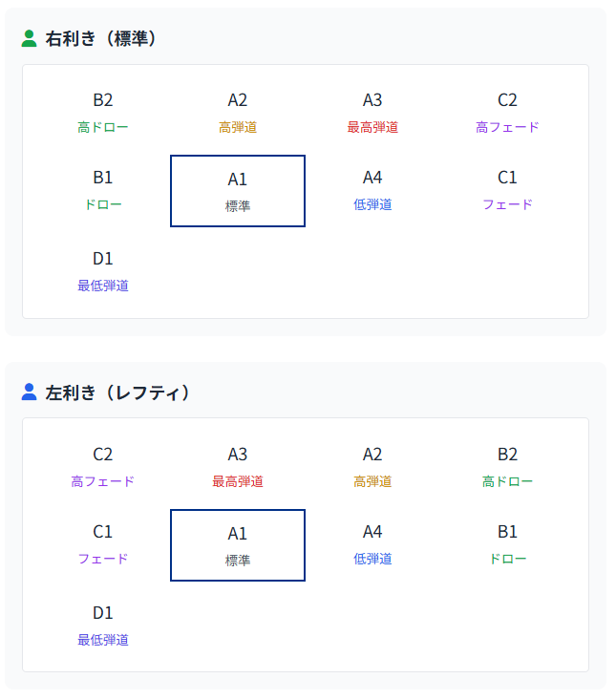Viewport: 616px width, 700px height.
Task: Click the blue left-handed person icon
Action: click(x=29, y=392)
